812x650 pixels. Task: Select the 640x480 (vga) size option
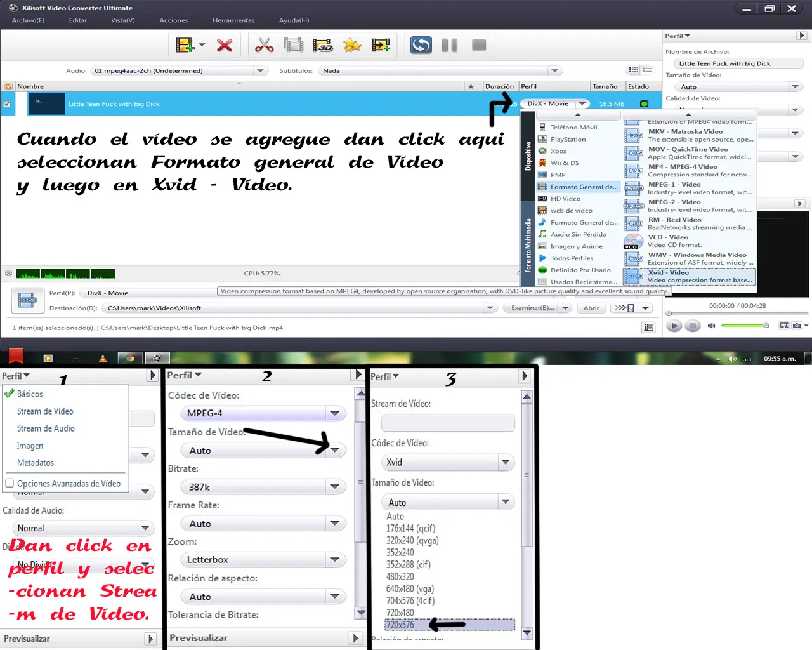pyautogui.click(x=410, y=588)
